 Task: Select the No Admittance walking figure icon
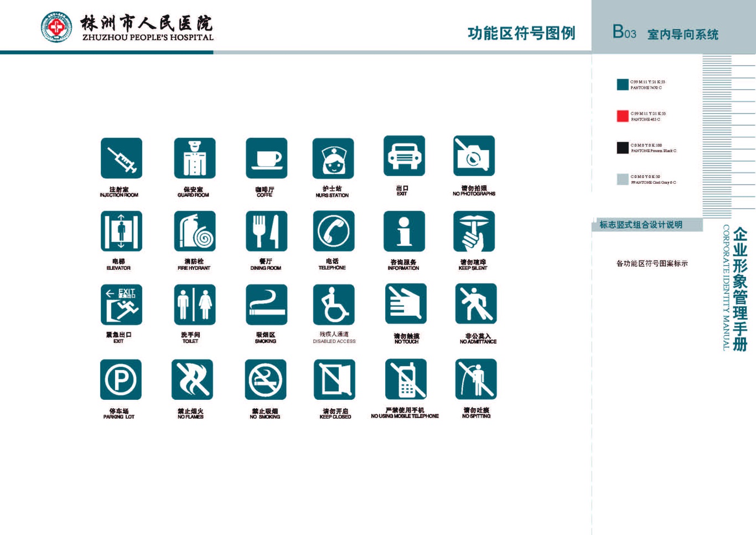tap(476, 303)
